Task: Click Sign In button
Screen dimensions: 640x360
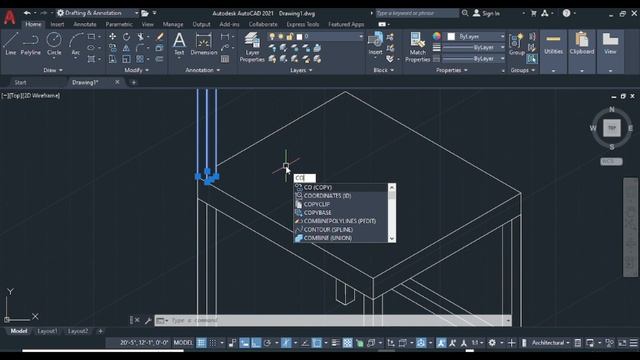Action: coord(487,13)
